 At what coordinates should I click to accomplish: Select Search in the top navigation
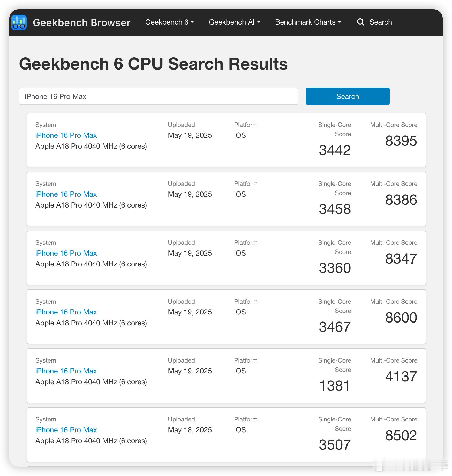click(381, 22)
